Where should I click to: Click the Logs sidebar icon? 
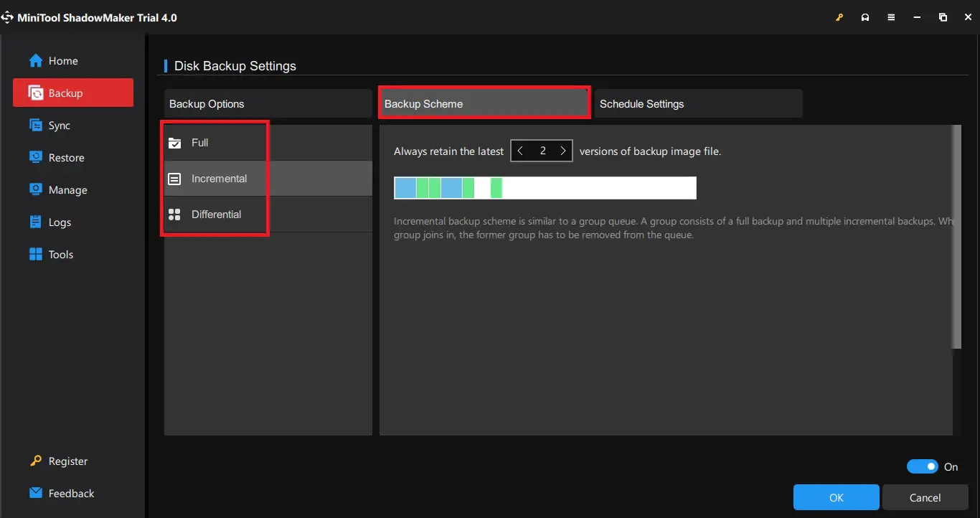(x=36, y=222)
